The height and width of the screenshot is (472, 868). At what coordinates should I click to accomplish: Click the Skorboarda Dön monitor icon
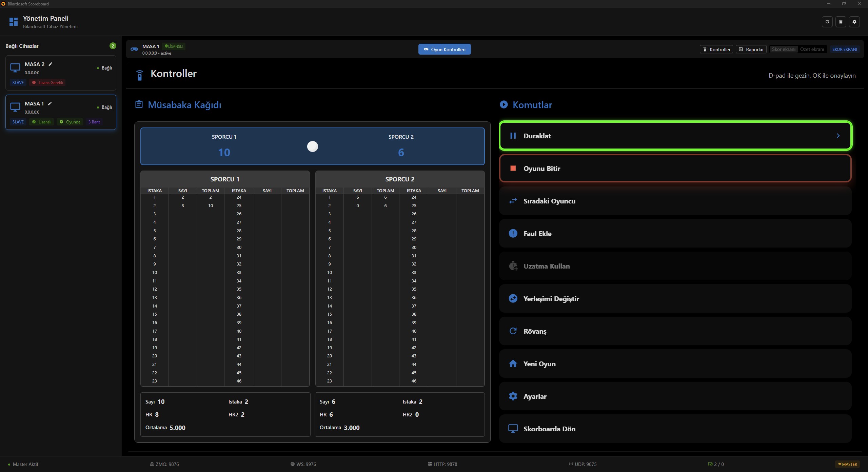click(x=513, y=429)
